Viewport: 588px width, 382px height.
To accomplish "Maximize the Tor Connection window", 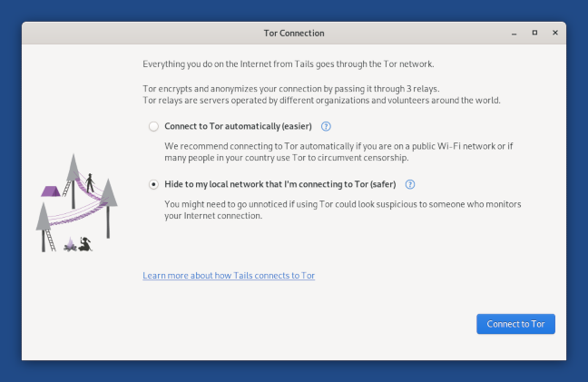I will (534, 33).
